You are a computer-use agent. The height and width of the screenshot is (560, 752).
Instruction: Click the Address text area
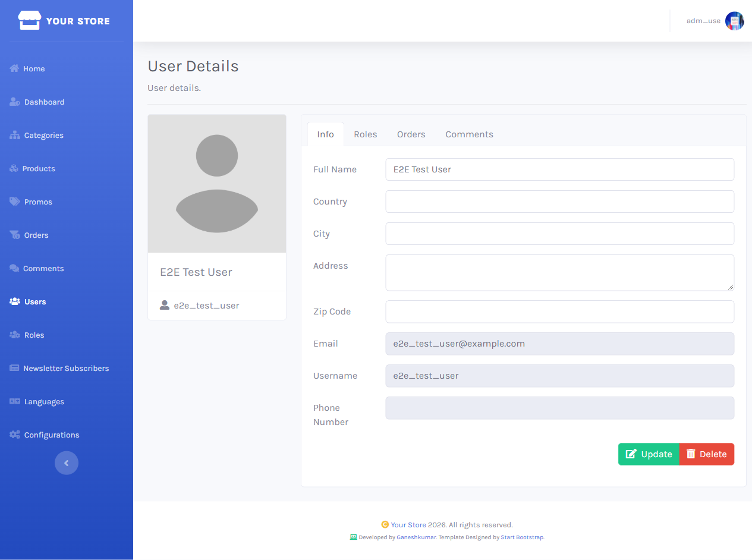[559, 273]
